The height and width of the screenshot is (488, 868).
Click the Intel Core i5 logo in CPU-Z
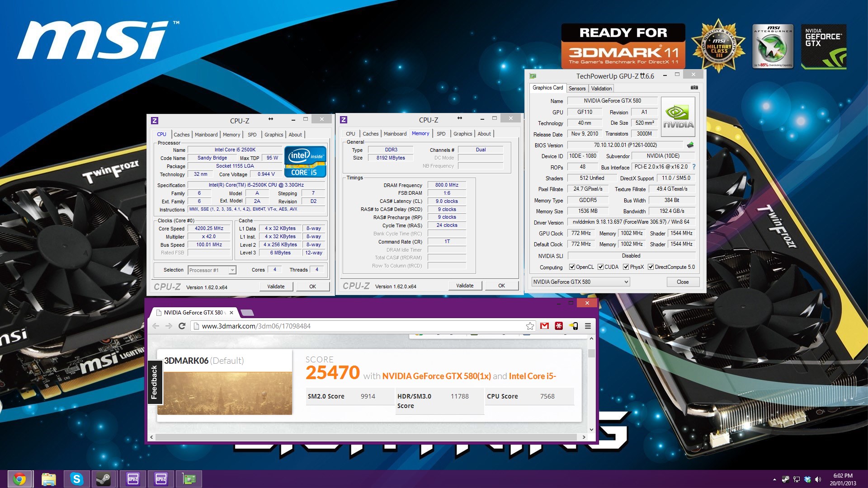[305, 161]
